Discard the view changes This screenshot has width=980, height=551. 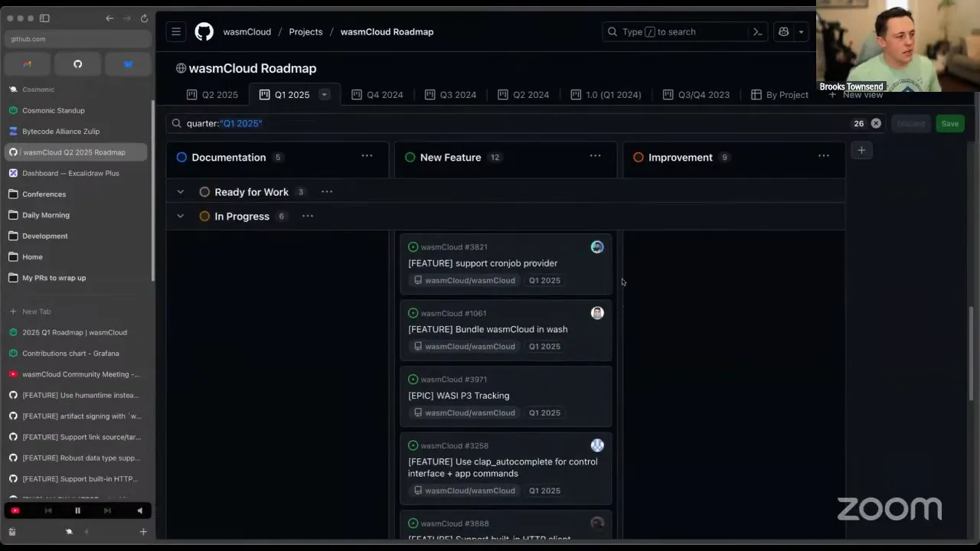tap(910, 123)
